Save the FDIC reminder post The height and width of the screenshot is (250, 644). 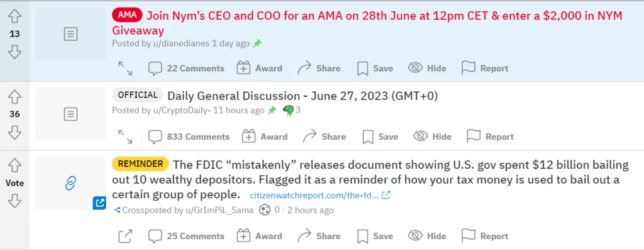[375, 236]
